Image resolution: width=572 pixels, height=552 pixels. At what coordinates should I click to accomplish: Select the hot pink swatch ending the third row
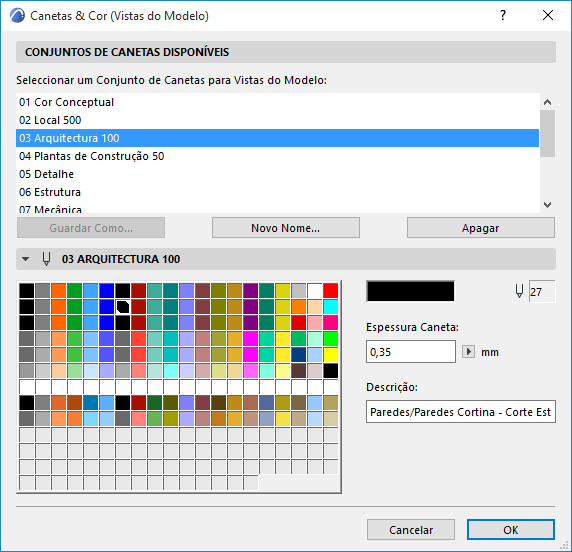[331, 323]
